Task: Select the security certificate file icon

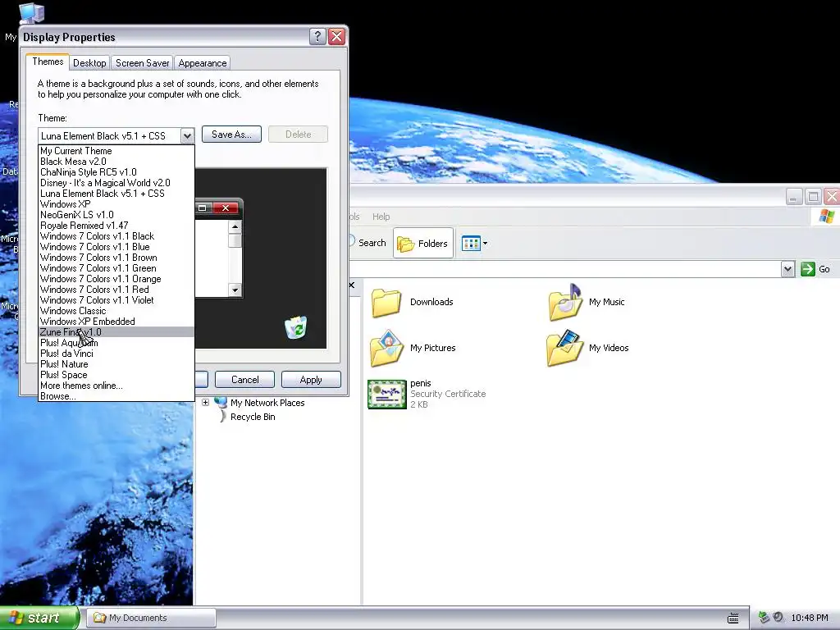Action: pos(387,394)
